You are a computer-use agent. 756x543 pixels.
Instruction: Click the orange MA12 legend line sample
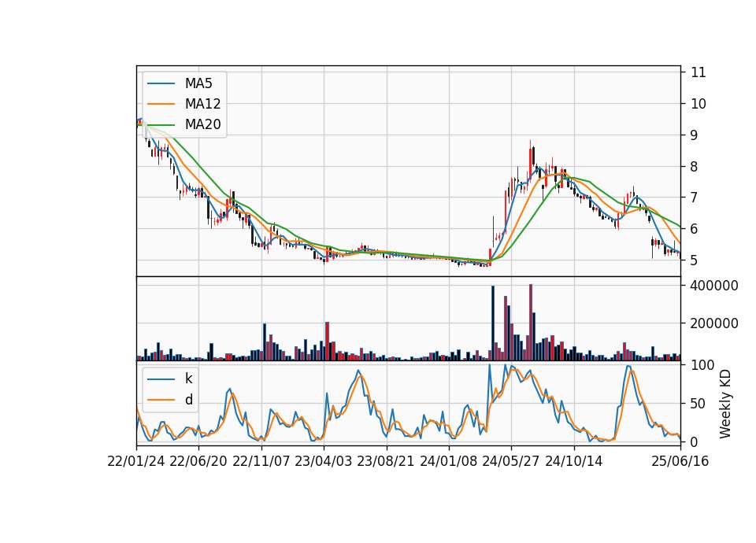point(161,104)
